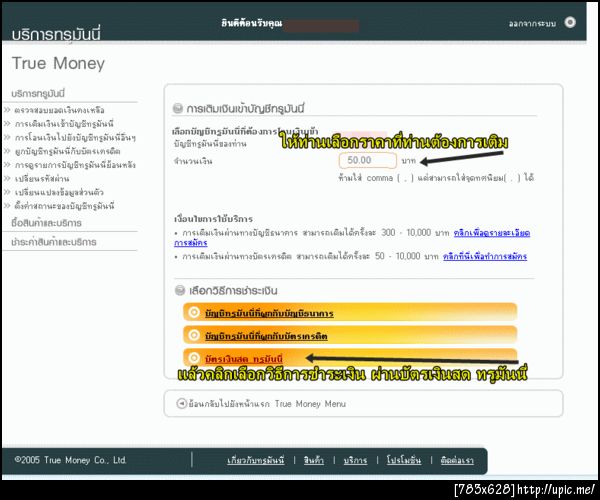This screenshot has width=600, height=500.
Task: Open การโอนเงินไปยังบัญชีทรูมันนี่อื่นๆ in the sidebar
Action: point(75,137)
